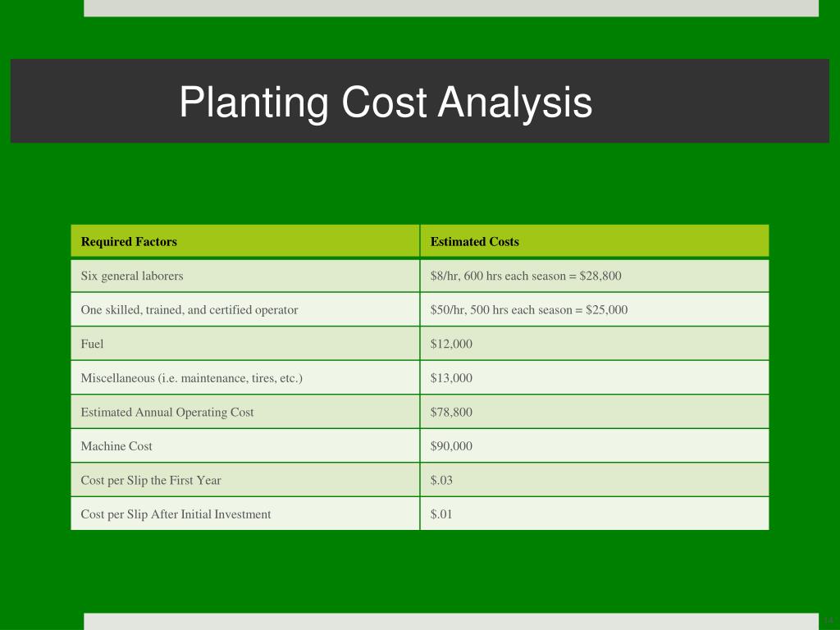Select the '$90,000' machine cost value
The height and width of the screenshot is (630, 840).
coord(451,445)
